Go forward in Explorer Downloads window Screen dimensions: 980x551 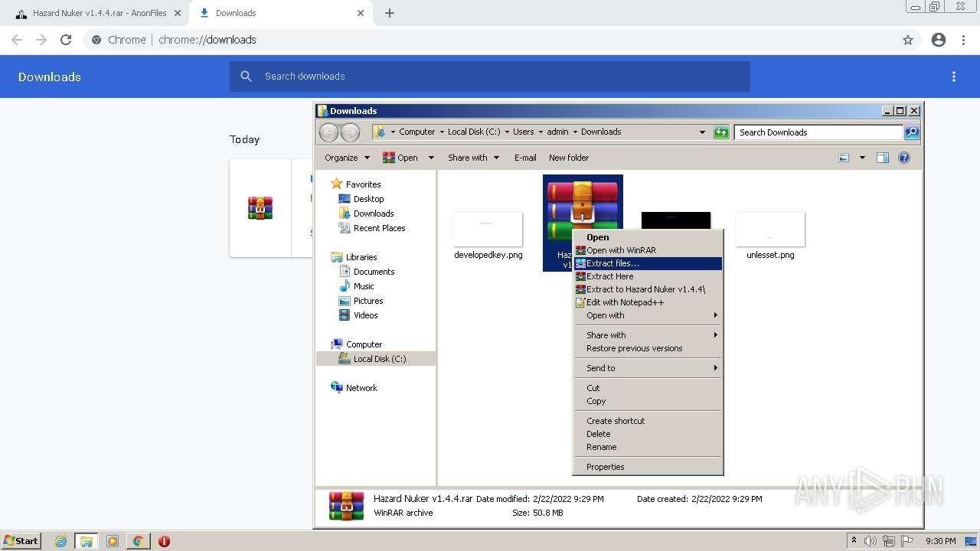[x=350, y=132]
